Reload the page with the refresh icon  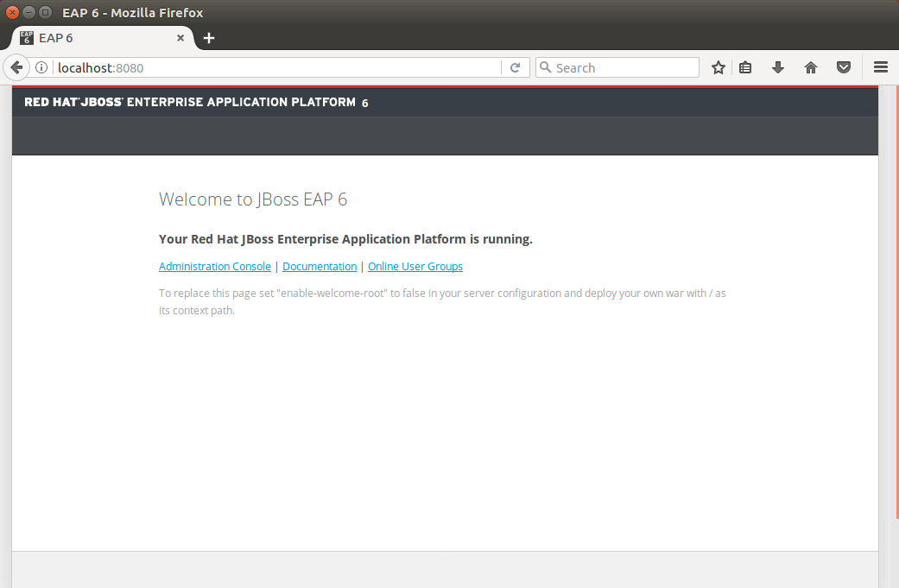(x=515, y=67)
